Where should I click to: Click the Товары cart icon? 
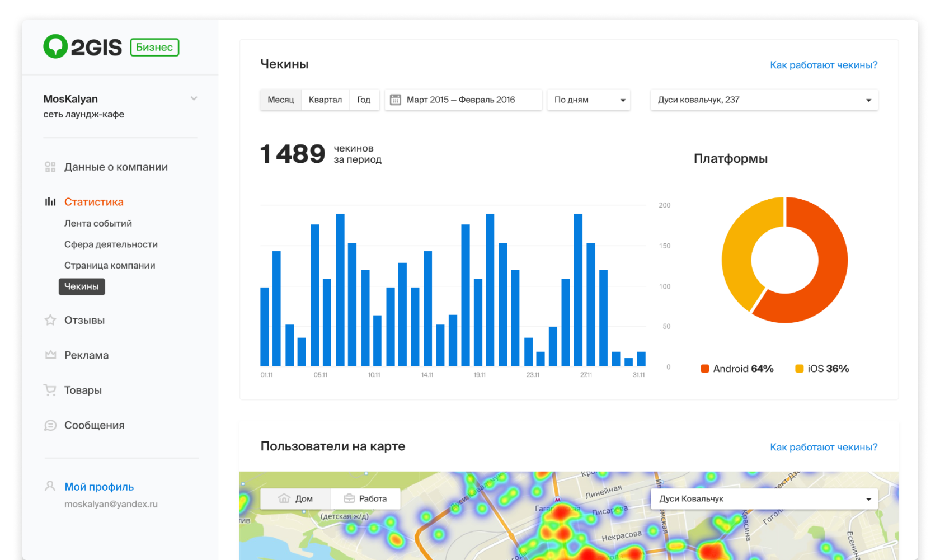click(50, 390)
